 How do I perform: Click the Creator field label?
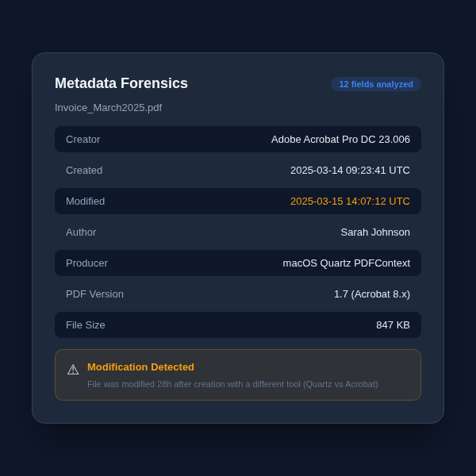click(x=83, y=140)
